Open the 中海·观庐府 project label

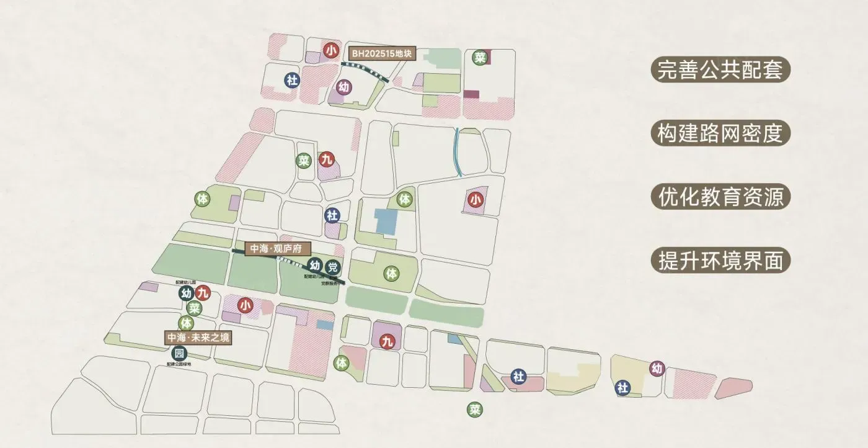pyautogui.click(x=277, y=249)
